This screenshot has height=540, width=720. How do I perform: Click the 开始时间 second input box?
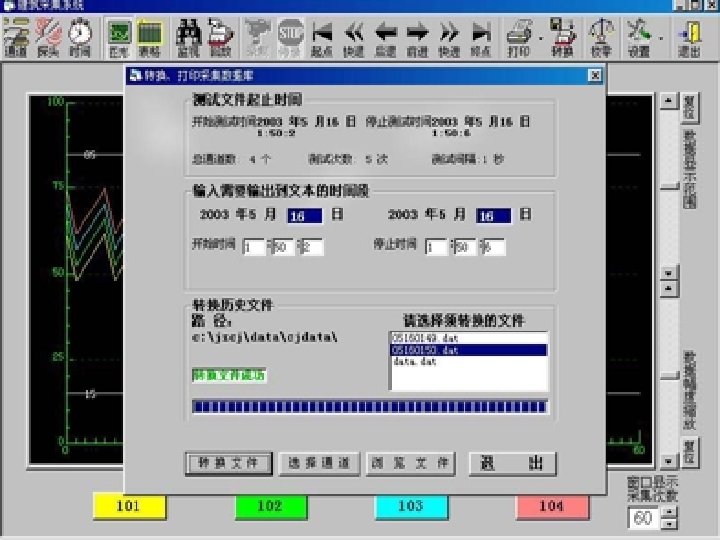click(x=312, y=247)
